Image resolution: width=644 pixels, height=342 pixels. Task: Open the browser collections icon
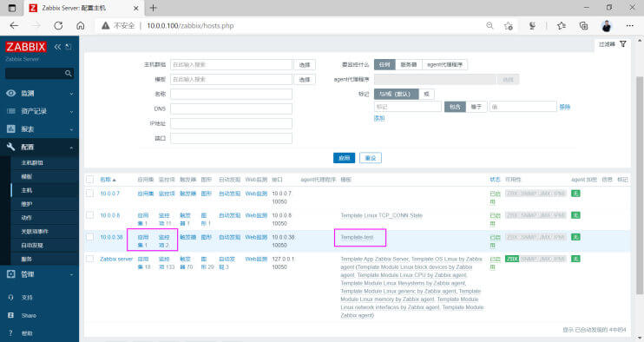583,25
